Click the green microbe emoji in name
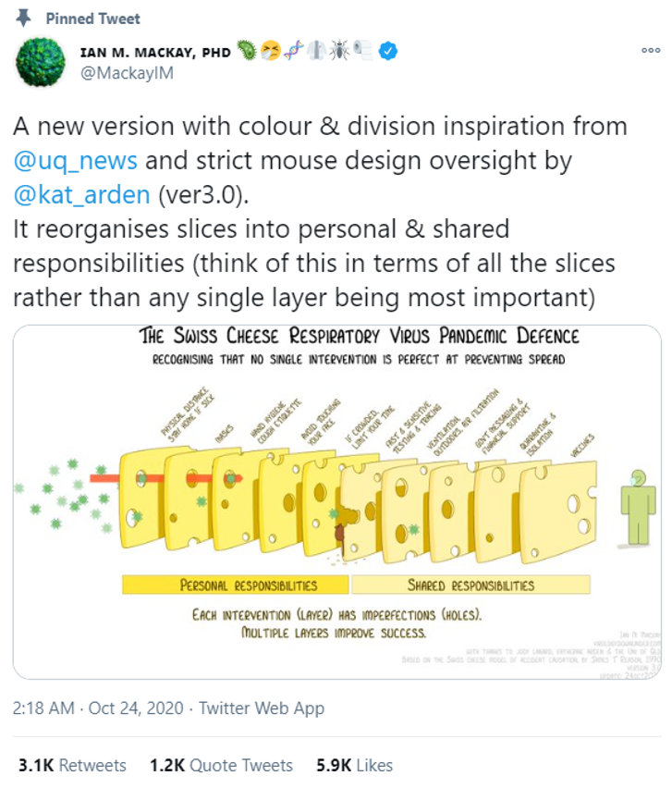672x788 pixels. pyautogui.click(x=246, y=50)
